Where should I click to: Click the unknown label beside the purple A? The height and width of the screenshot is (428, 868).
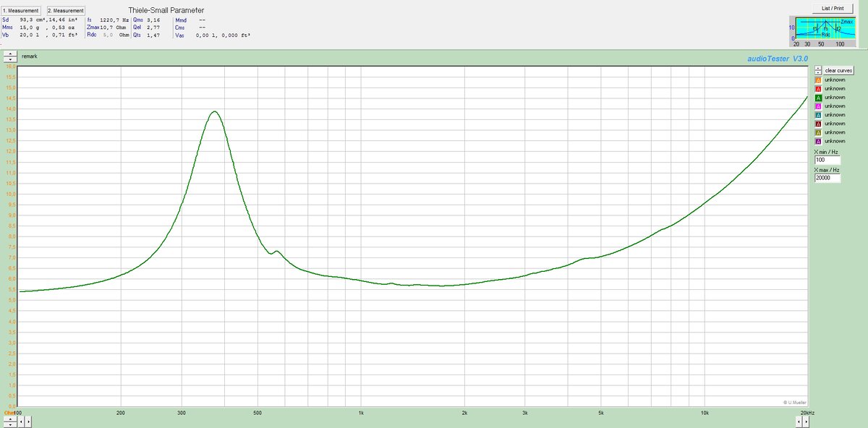click(x=835, y=142)
